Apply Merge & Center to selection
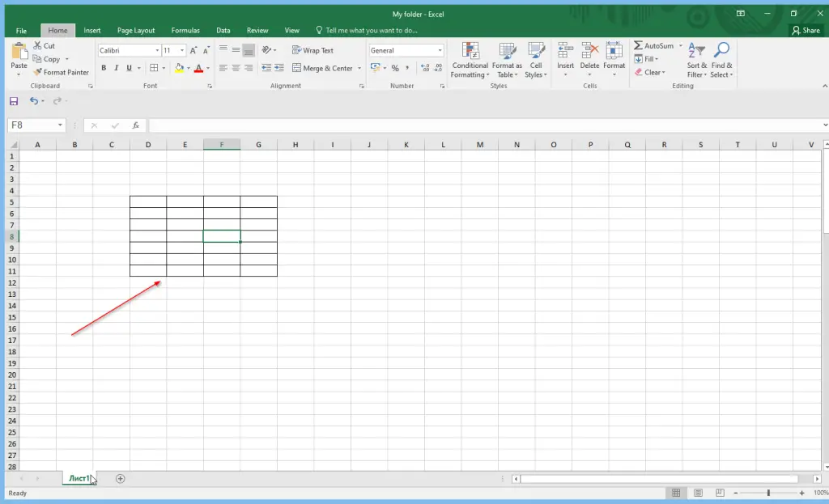Image resolution: width=829 pixels, height=504 pixels. (322, 68)
